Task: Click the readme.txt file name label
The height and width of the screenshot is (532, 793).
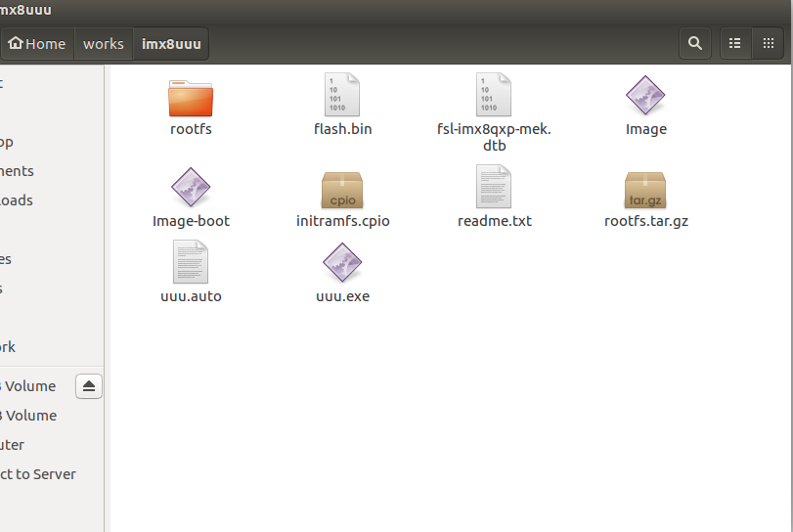Action: tap(494, 221)
